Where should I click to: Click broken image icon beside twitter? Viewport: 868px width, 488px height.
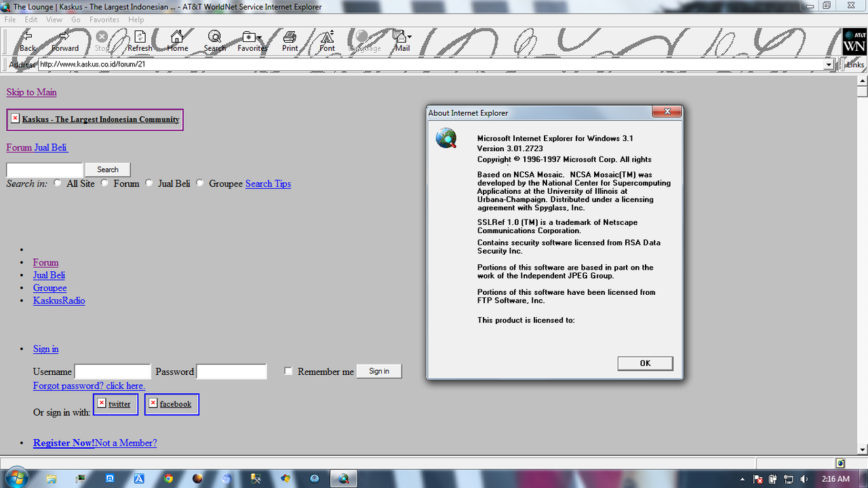pos(102,403)
